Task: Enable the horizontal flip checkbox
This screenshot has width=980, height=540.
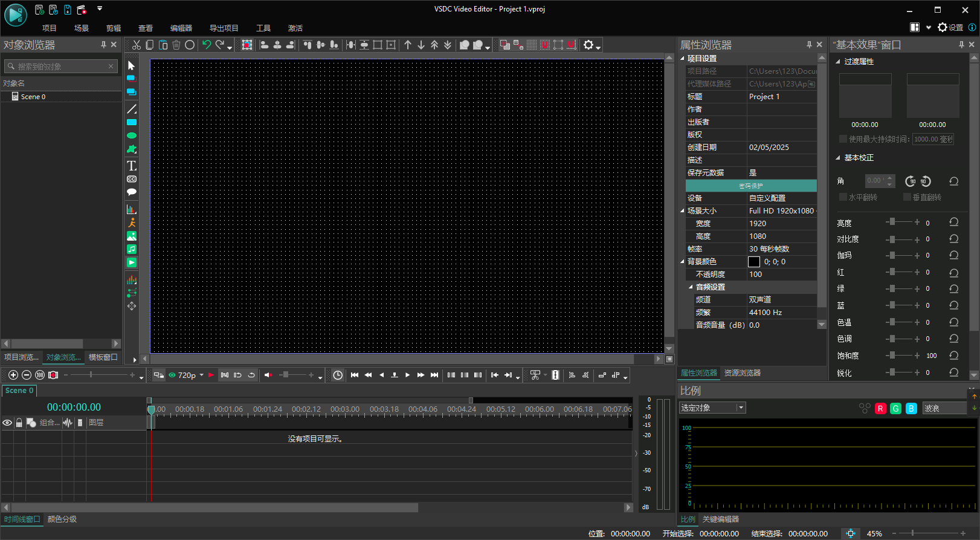Action: 843,197
